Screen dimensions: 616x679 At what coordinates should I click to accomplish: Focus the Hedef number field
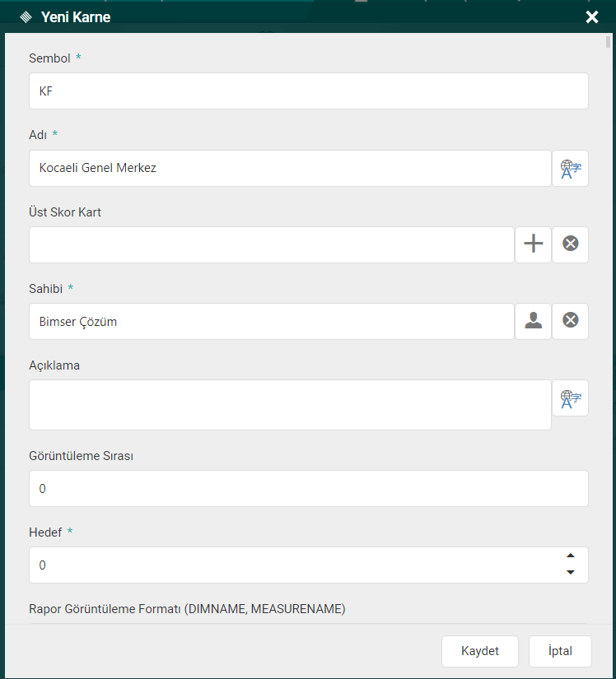tap(292, 565)
